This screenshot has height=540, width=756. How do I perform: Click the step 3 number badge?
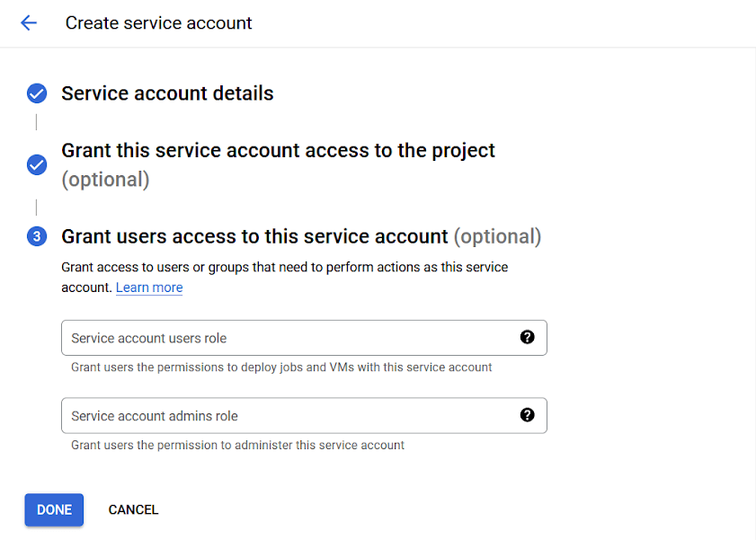[37, 237]
